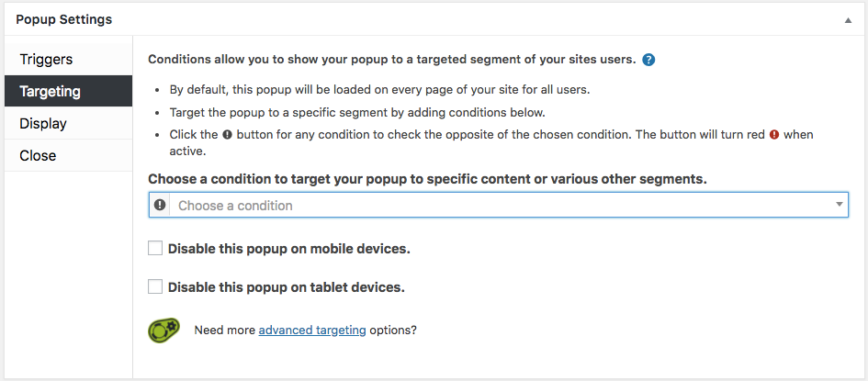868x381 pixels.
Task: Click the tablet devices checkbox label text
Action: 287,287
